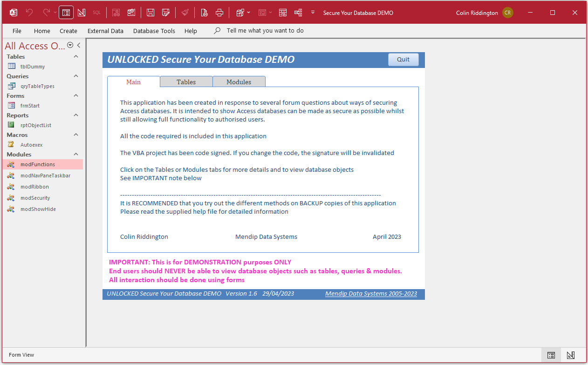This screenshot has width=588, height=365.
Task: Open the File menu
Action: 17,31
